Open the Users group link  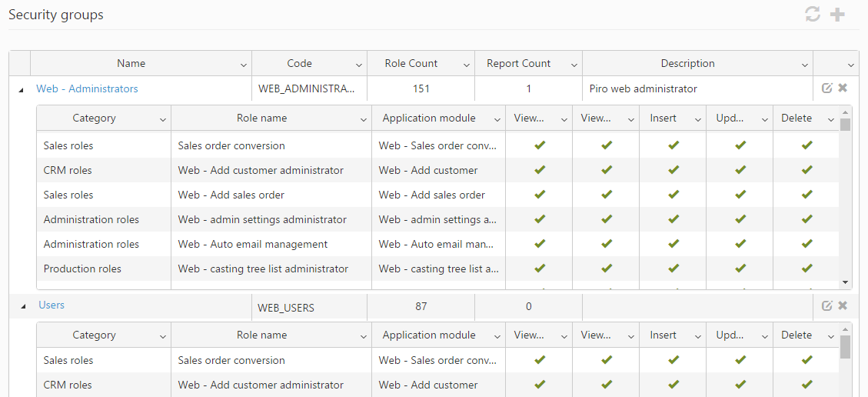52,305
